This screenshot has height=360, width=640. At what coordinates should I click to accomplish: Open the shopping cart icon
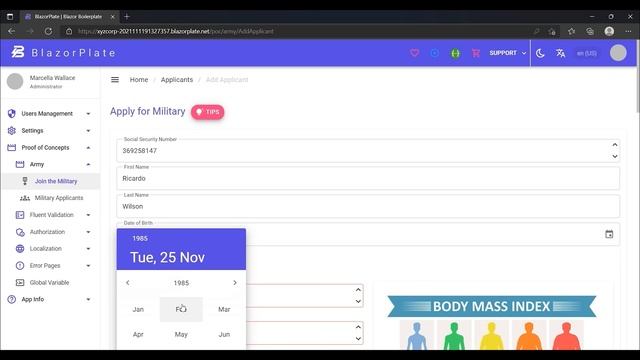pyautogui.click(x=476, y=53)
